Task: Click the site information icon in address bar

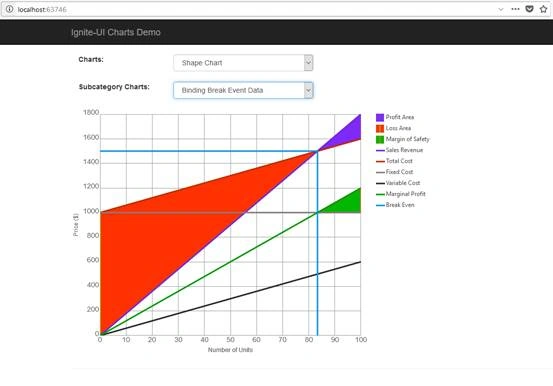Action: 10,9
